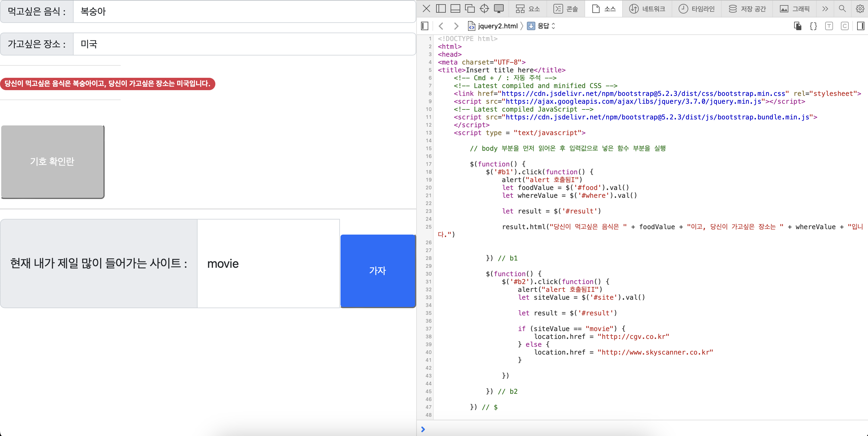
Task: Toggle type annotations T button
Action: [x=829, y=26]
